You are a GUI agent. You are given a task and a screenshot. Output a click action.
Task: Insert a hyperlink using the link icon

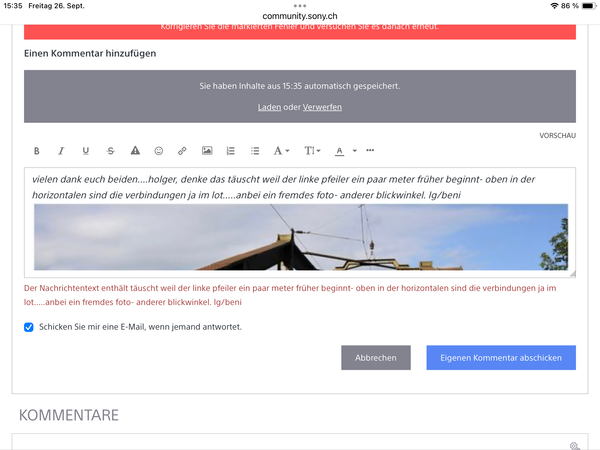pos(182,151)
